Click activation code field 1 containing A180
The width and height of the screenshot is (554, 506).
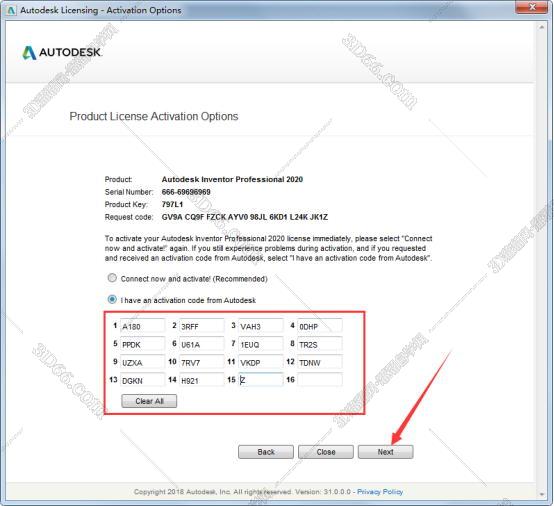click(142, 326)
